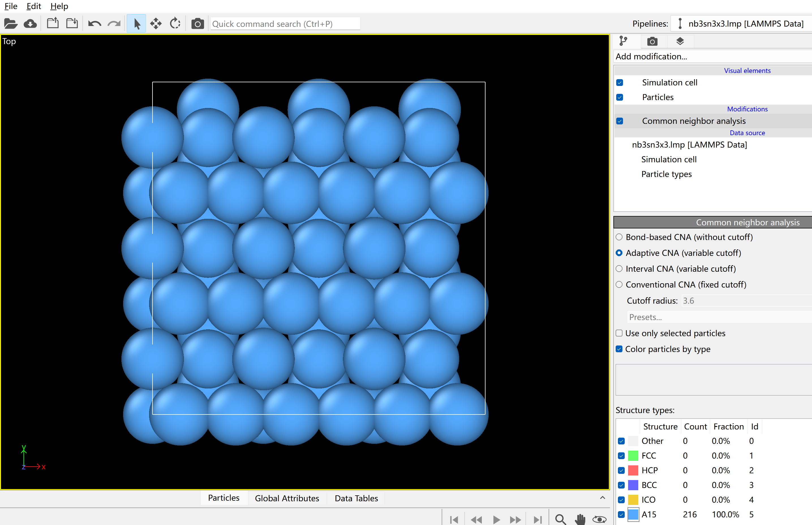812x525 pixels.
Task: Open the Edit menu
Action: coord(33,6)
